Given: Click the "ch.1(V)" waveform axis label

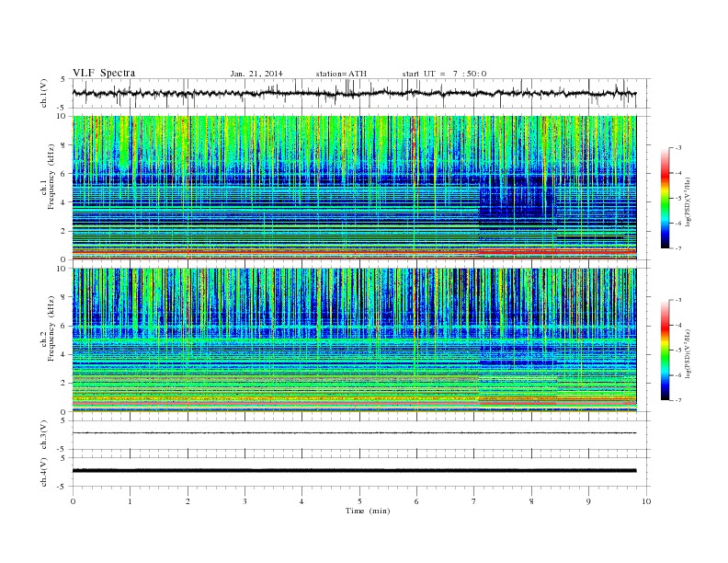Looking at the screenshot, I should tap(44, 93).
